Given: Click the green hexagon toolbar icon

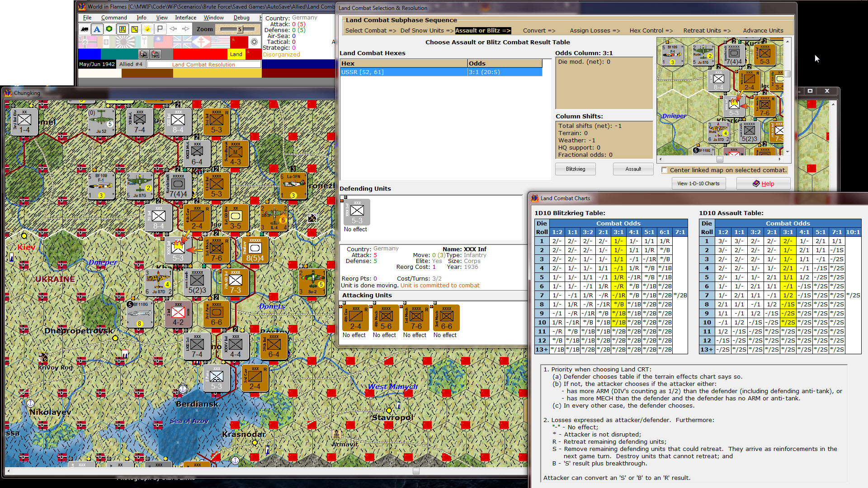Looking at the screenshot, I should 109,29.
